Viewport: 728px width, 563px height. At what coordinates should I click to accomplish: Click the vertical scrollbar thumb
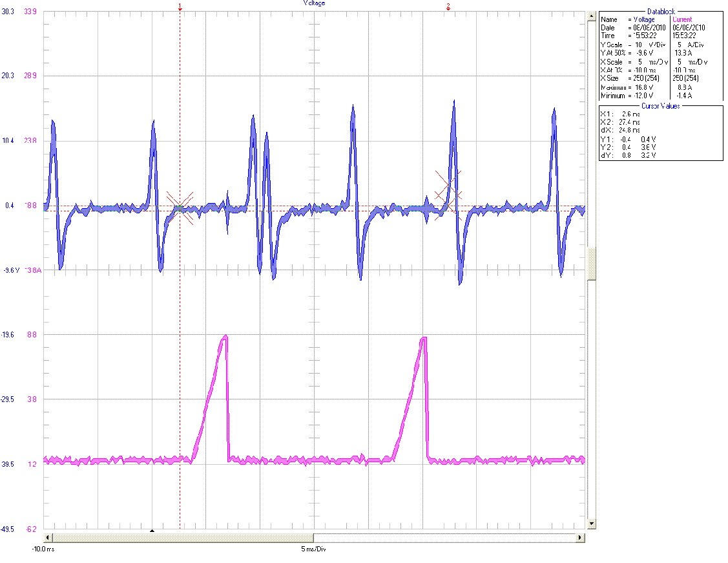[591, 264]
